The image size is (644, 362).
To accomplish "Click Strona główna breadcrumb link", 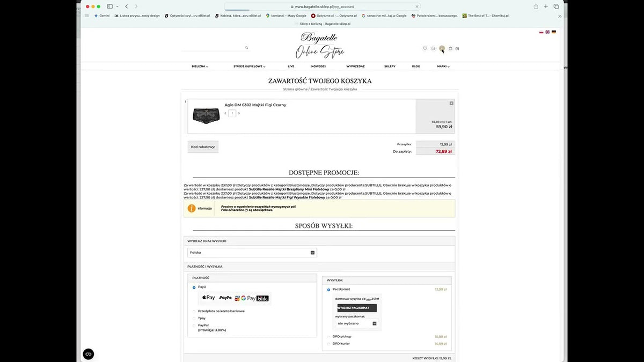I will (295, 89).
